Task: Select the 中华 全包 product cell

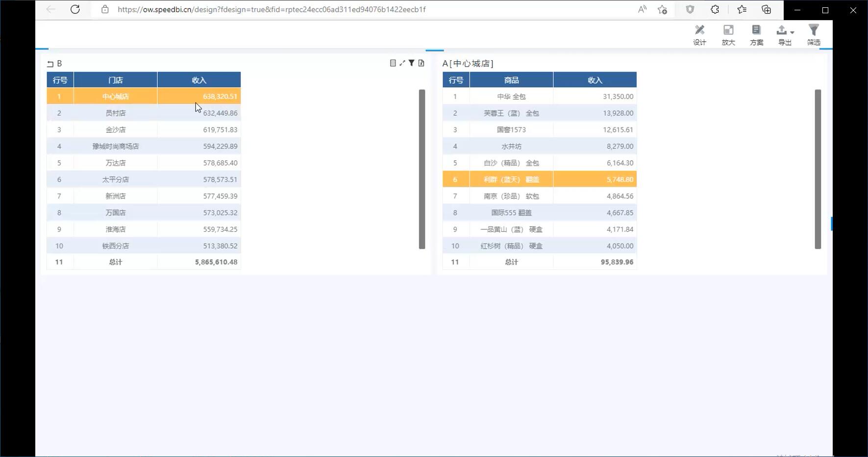Action: pyautogui.click(x=511, y=96)
